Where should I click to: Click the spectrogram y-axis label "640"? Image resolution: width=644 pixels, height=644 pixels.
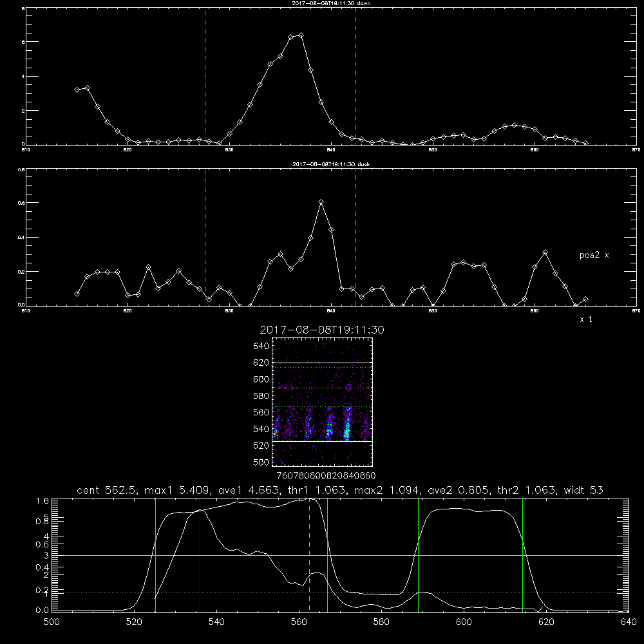(261, 346)
